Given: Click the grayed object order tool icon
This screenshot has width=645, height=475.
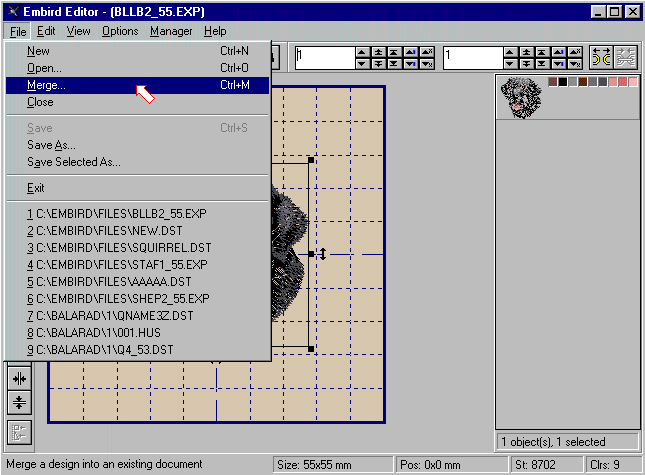Looking at the screenshot, I should (19, 432).
